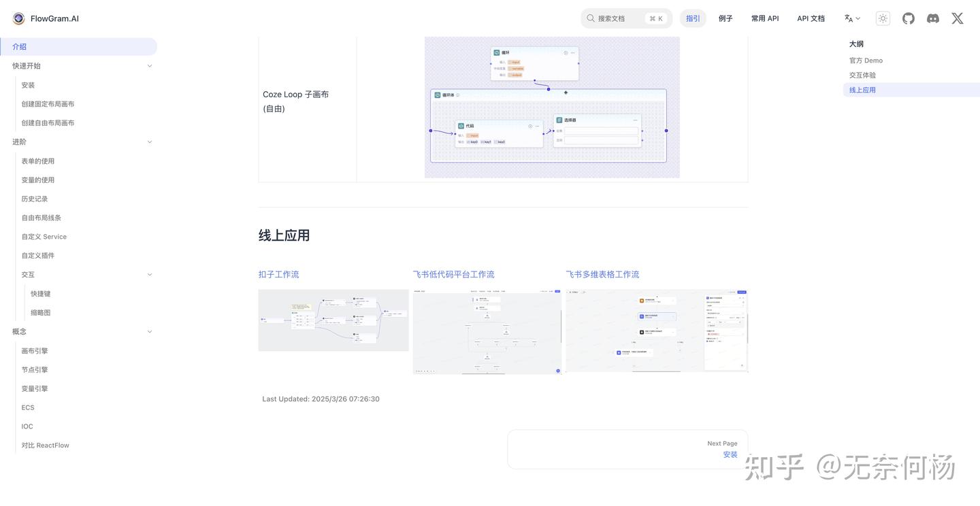This screenshot has width=980, height=506.
Task: Switch to the 例子 tab
Action: click(x=725, y=18)
